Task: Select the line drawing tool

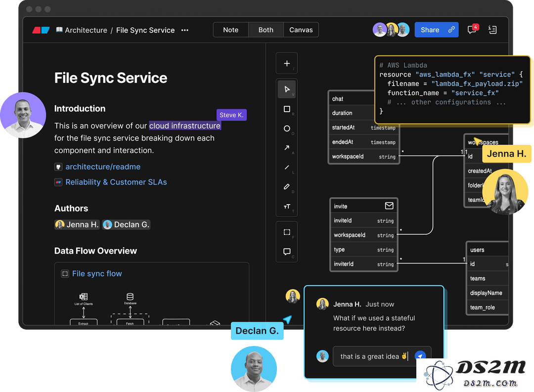Action: coord(287,167)
